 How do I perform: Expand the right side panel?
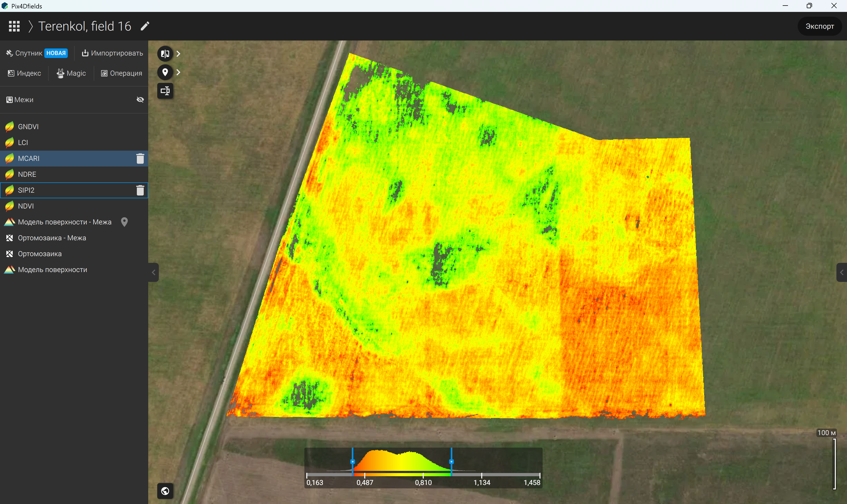[841, 272]
